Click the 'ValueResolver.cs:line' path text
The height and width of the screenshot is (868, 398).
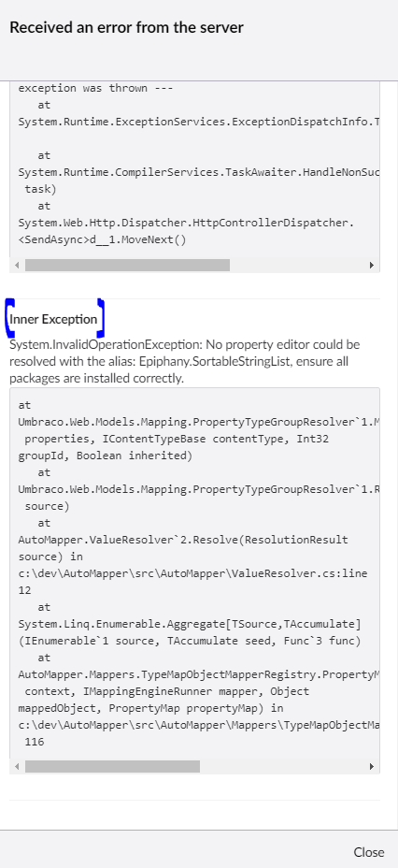click(192, 573)
